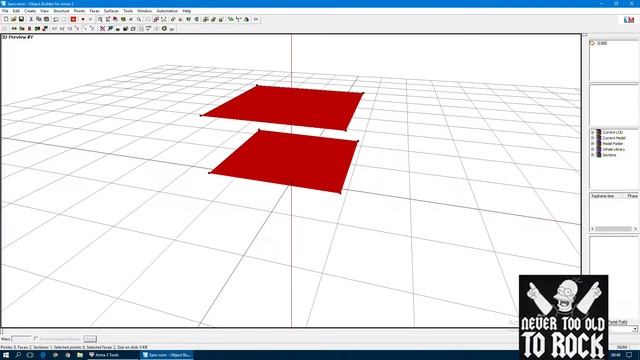Click the Task View taskbar icon
Screen dimensions: 640x360
click(30, 355)
